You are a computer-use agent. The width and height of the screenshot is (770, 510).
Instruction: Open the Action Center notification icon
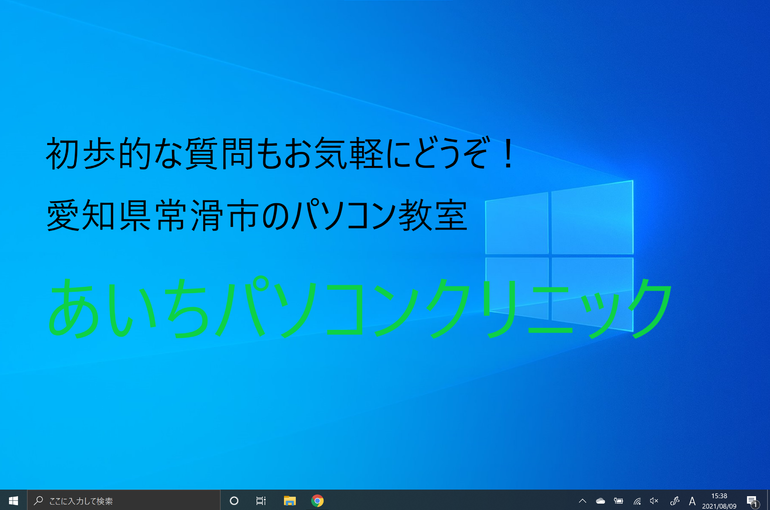[752, 501]
